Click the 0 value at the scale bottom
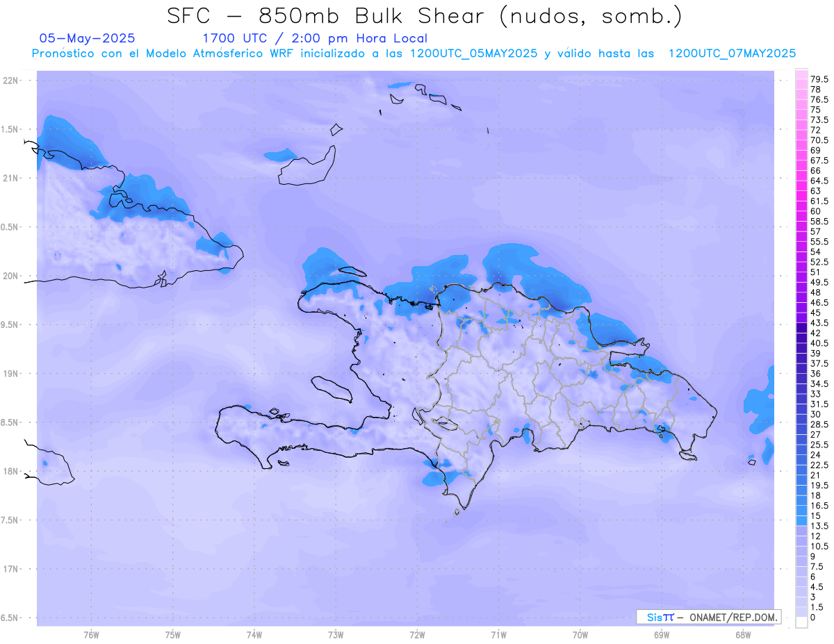This screenshot has height=644, width=834. pyautogui.click(x=813, y=618)
